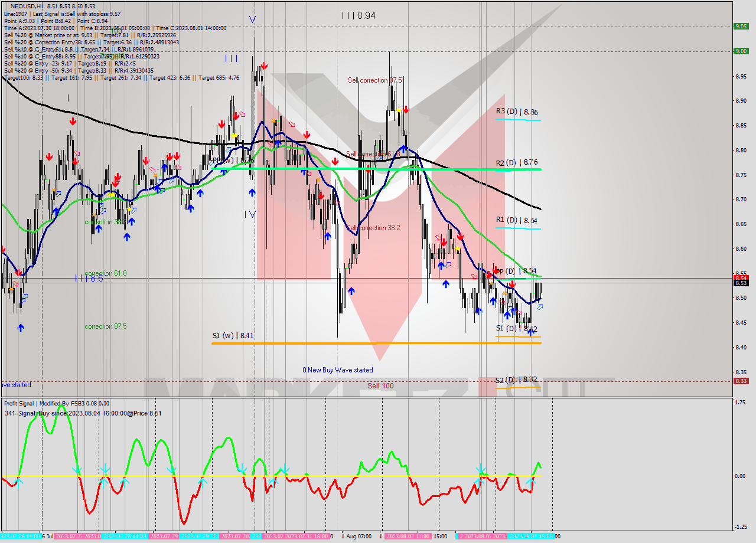Click the 8.40 price axis label
Viewport: 756px width, 543px height.
tap(741, 347)
